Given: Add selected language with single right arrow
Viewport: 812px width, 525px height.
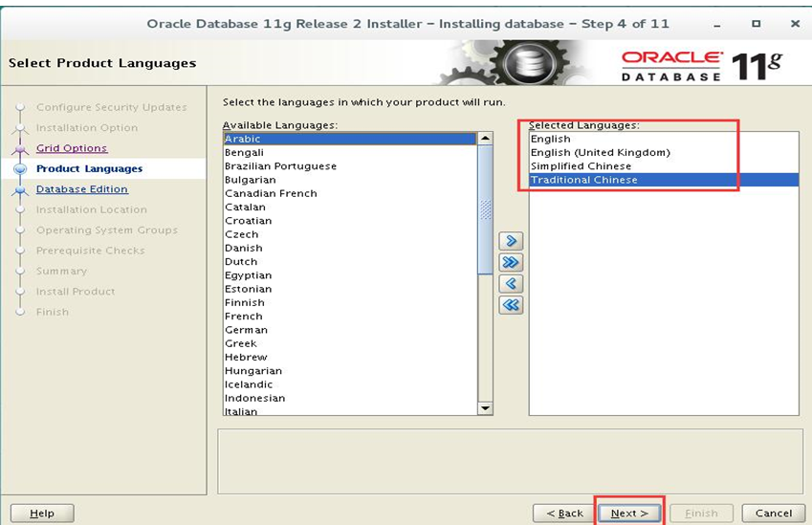Looking at the screenshot, I should point(511,241).
